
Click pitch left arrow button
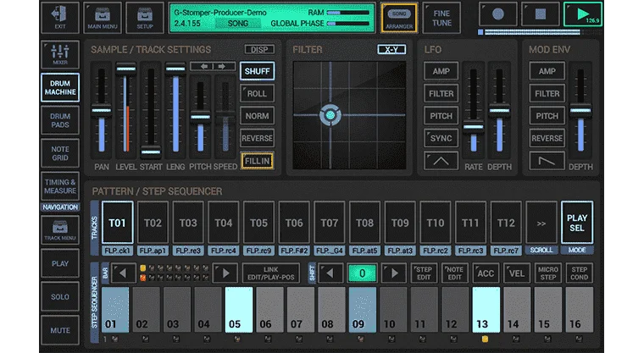click(204, 66)
